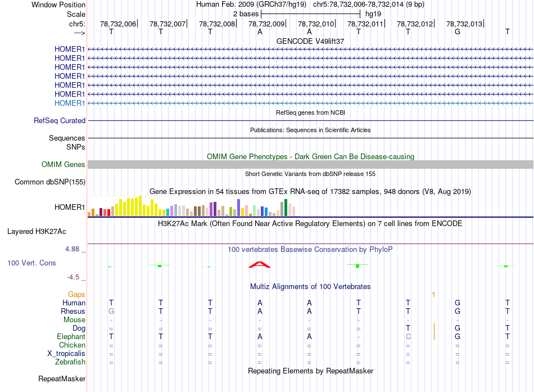
Task: Select the Rhesus species row label
Action: coord(73,311)
